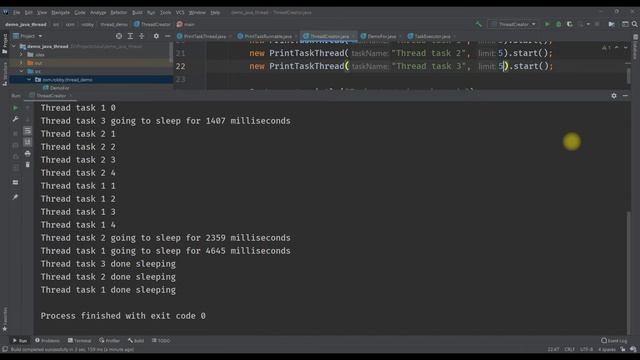Click the Database side tab on right
The width and height of the screenshot is (640, 360).
[x=636, y=48]
